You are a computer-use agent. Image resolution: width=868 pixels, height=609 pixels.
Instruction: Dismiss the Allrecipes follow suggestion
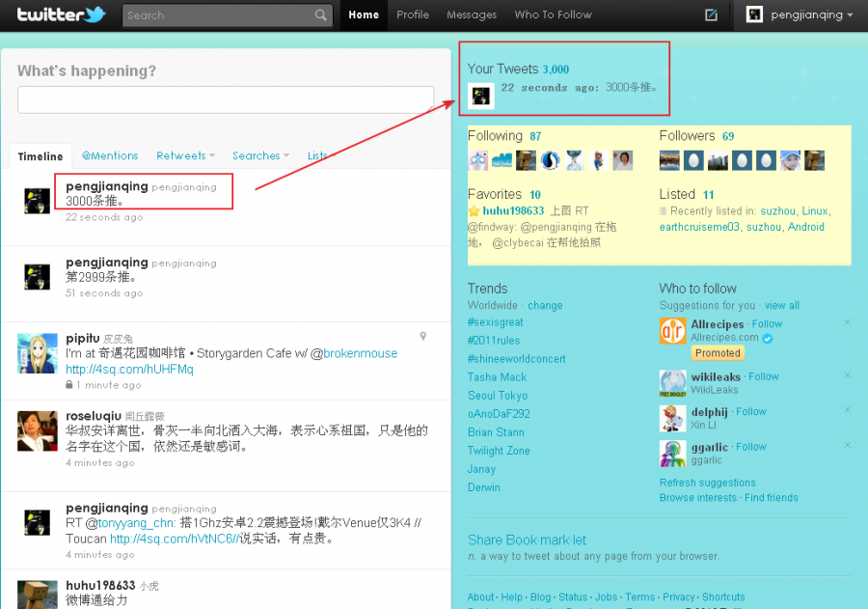847,322
